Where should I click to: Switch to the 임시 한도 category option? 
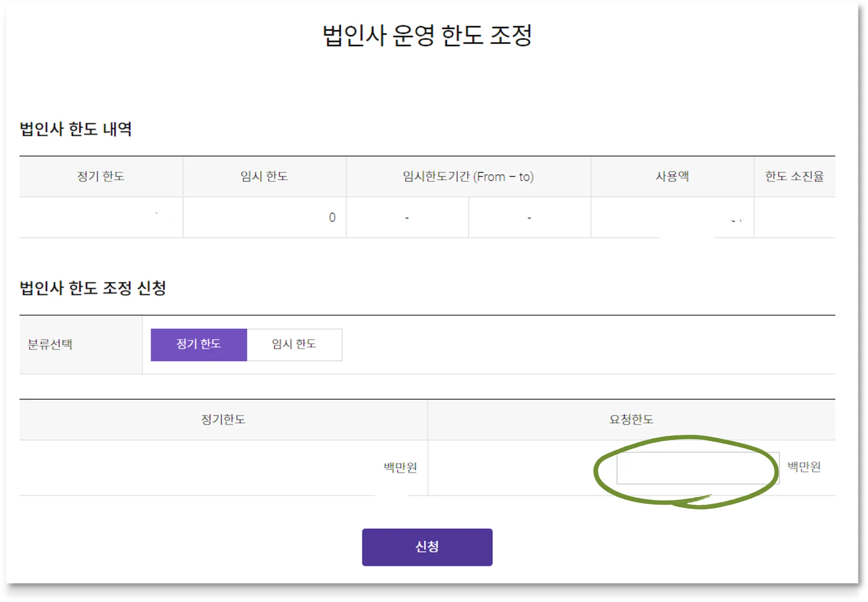coord(294,344)
